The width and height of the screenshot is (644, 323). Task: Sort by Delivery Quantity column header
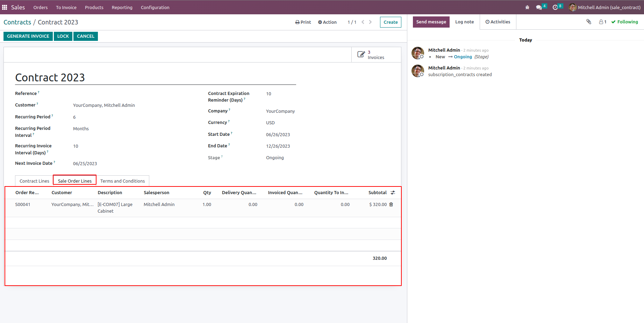point(239,193)
